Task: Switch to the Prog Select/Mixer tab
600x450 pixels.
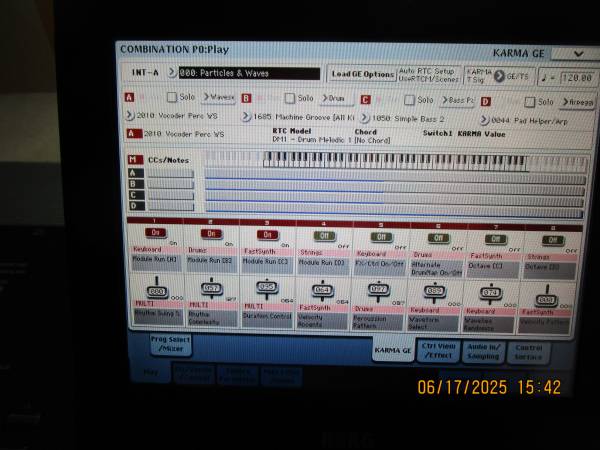Action: coord(171,344)
